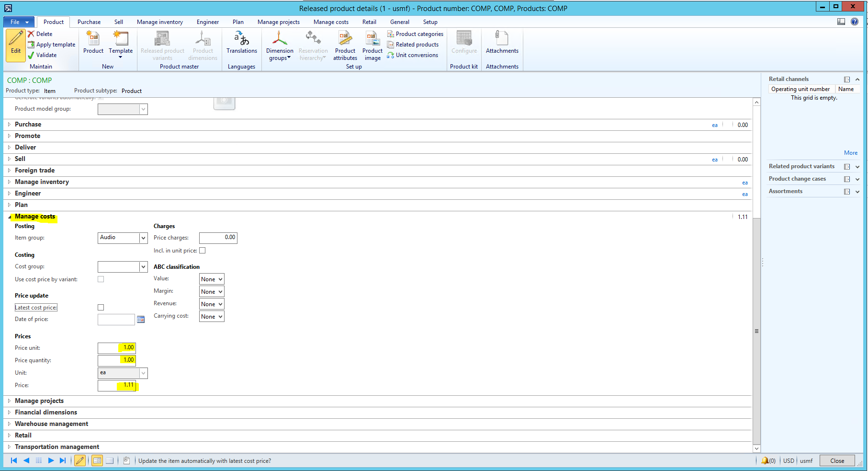Viewport: 868px width, 471px height.
Task: Click into the Price charges field
Action: click(x=218, y=238)
